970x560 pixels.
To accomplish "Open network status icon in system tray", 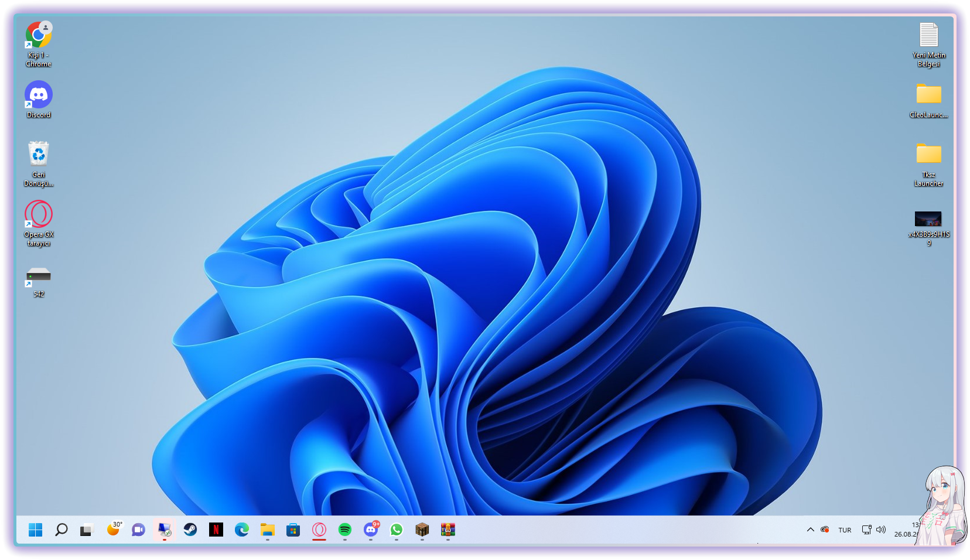I will pyautogui.click(x=867, y=530).
